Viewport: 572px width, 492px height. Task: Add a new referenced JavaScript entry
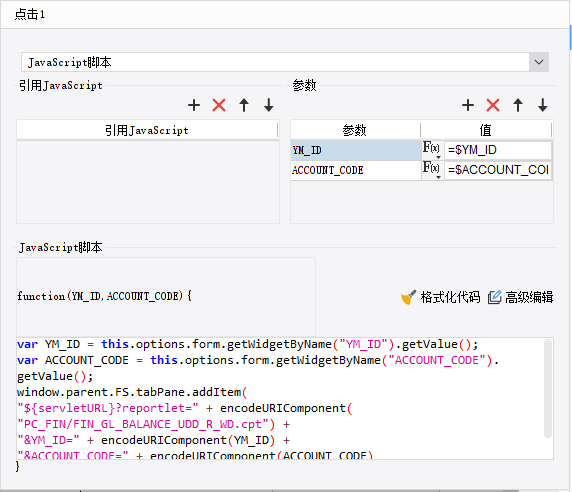(194, 105)
